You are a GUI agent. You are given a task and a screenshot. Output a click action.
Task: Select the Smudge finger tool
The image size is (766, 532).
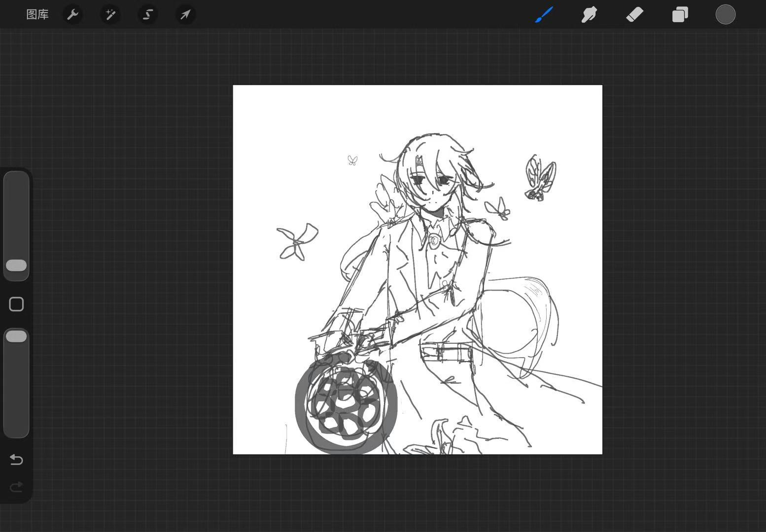click(x=589, y=15)
